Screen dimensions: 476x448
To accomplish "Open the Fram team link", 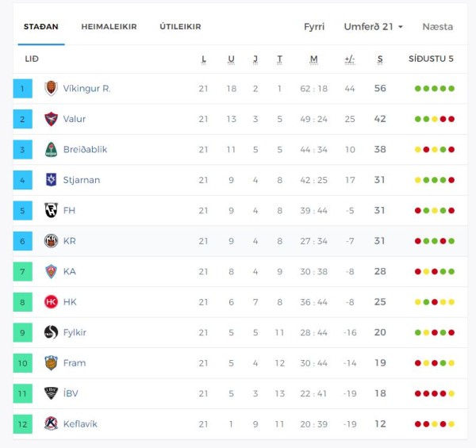I will pyautogui.click(x=75, y=363).
